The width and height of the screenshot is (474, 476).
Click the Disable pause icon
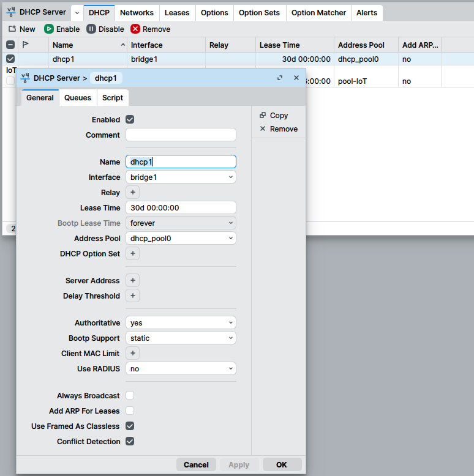[91, 29]
